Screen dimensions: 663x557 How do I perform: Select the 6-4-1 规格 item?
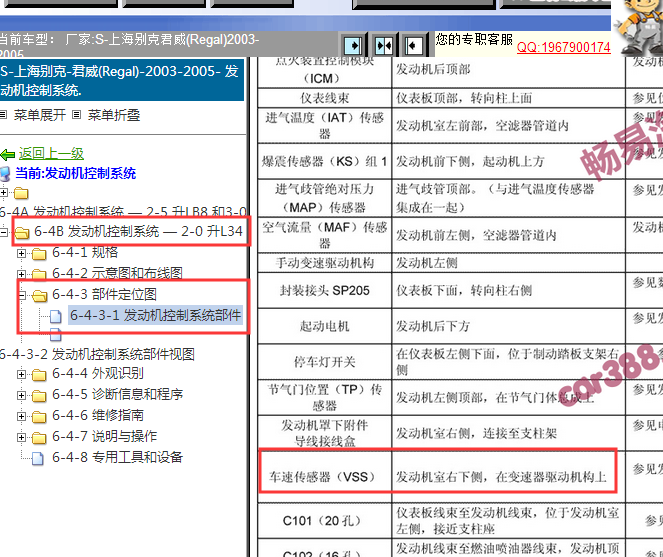(x=85, y=252)
